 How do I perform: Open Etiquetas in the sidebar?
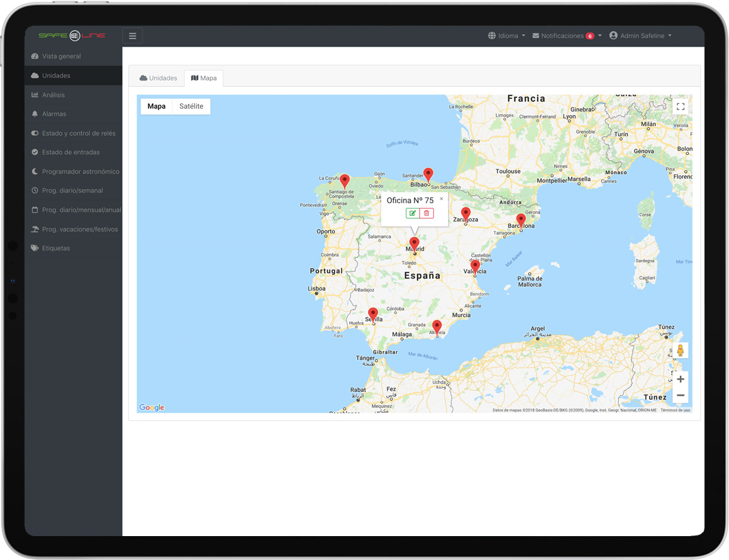(x=74, y=249)
